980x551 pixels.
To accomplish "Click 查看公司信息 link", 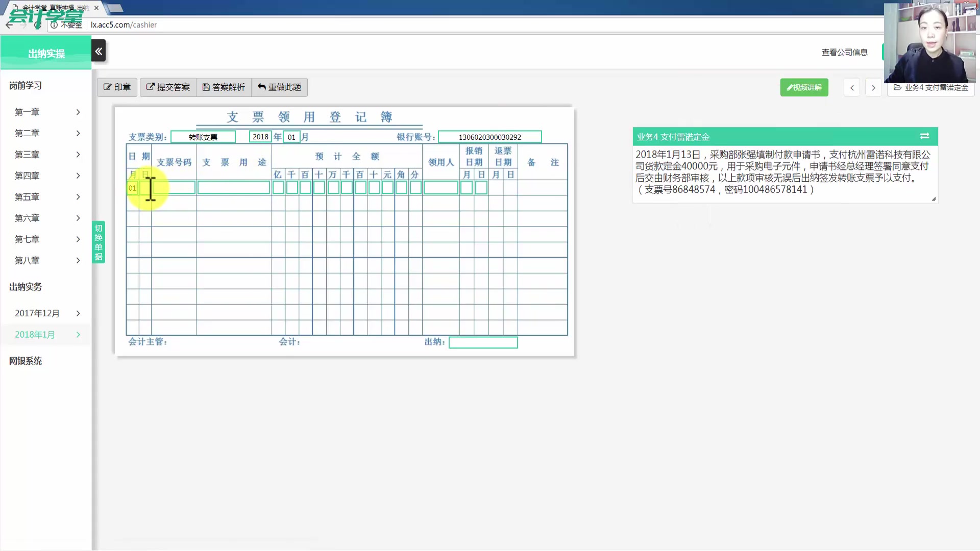I will tap(844, 52).
